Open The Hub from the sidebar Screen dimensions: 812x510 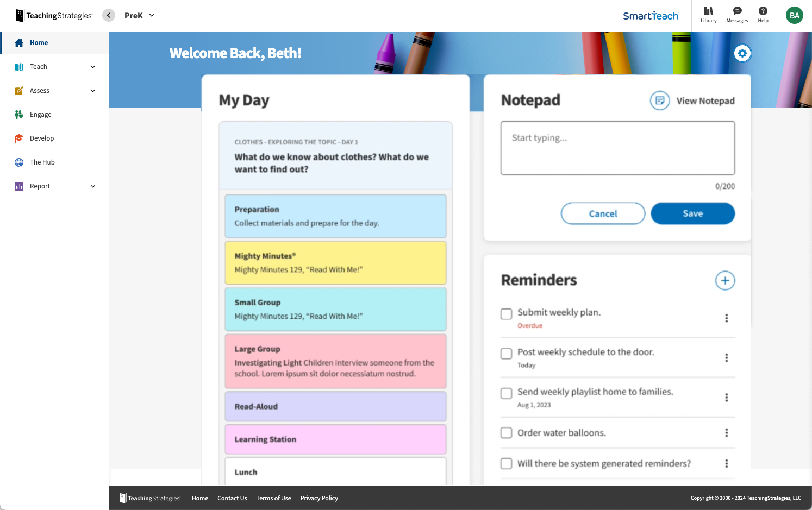pos(43,162)
